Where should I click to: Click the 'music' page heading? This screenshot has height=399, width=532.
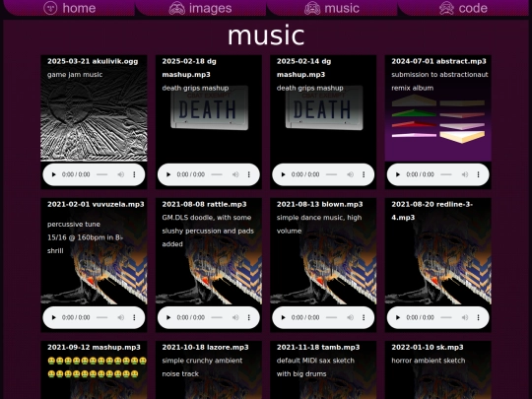(x=266, y=35)
